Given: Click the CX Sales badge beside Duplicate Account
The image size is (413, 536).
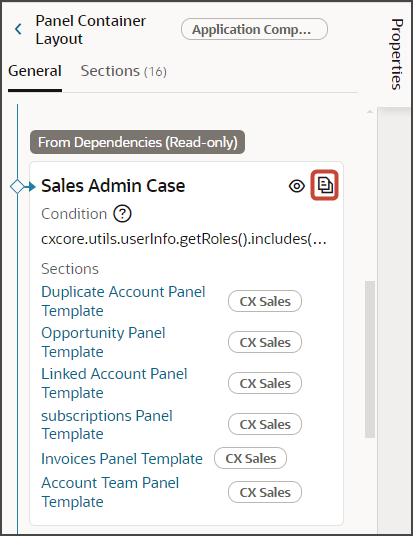Looking at the screenshot, I should coord(265,301).
